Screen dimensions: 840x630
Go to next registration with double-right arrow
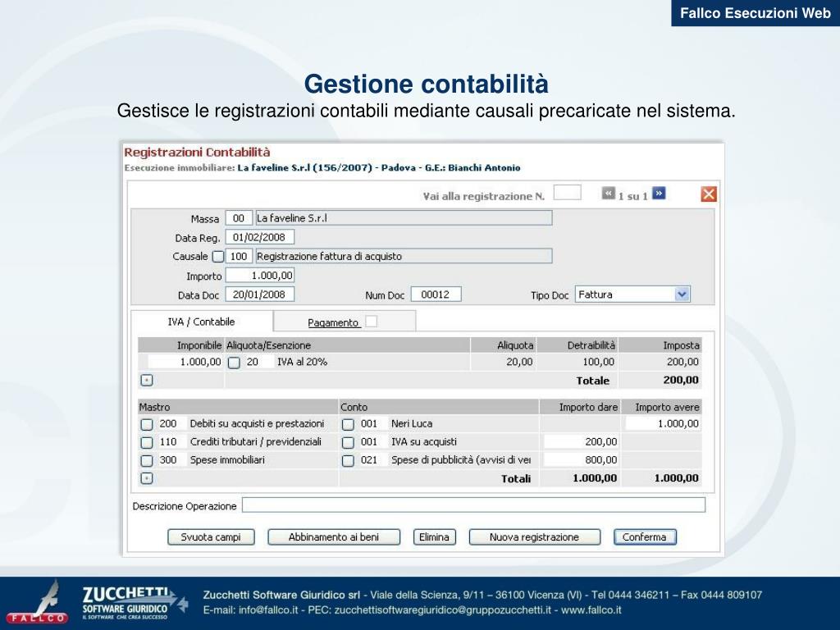point(659,194)
